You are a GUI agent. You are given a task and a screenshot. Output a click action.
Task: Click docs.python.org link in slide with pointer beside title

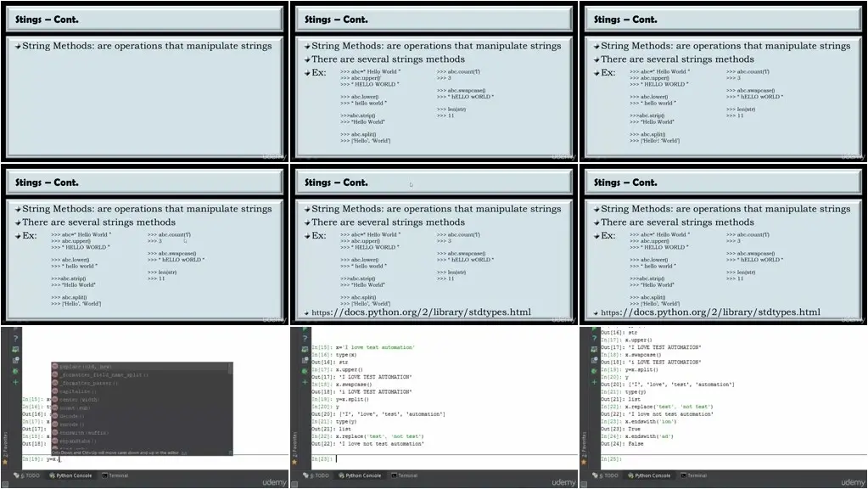tap(421, 312)
